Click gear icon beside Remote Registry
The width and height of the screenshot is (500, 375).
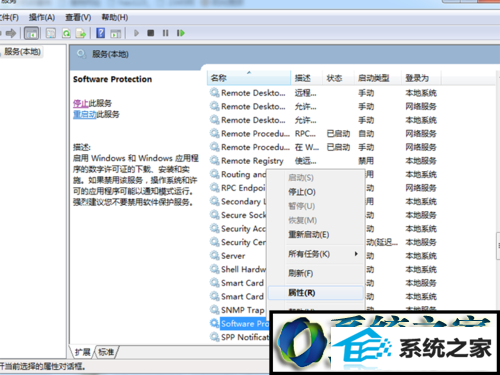(214, 160)
